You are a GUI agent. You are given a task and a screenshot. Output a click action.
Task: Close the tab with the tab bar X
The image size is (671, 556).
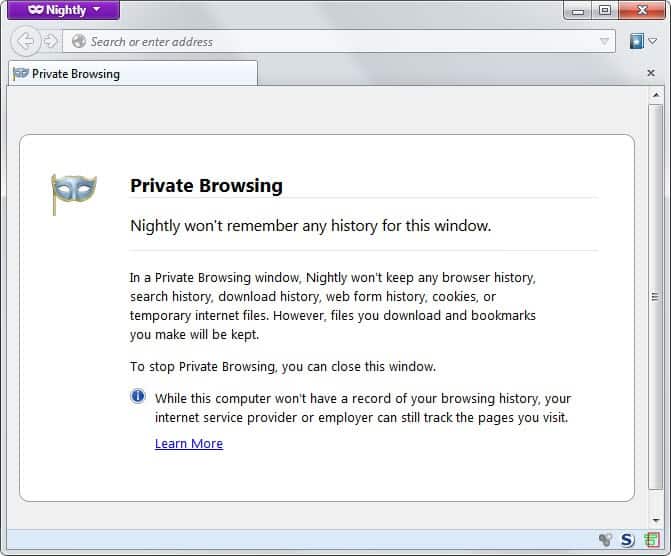651,73
